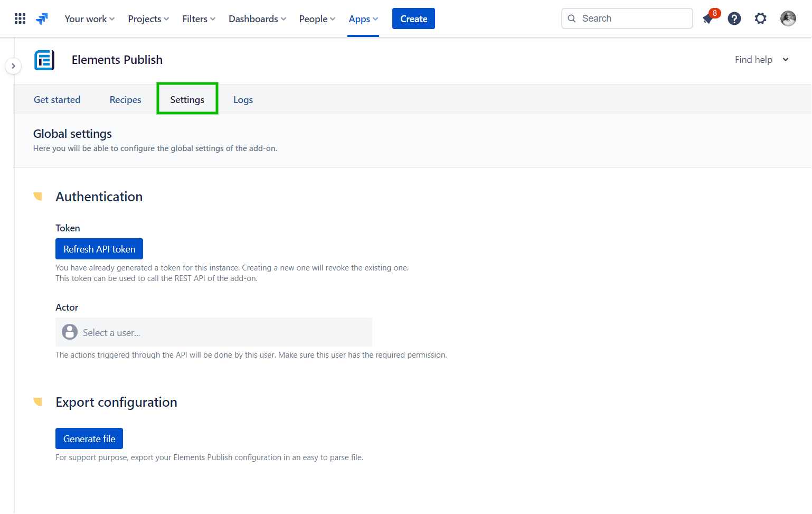The width and height of the screenshot is (812, 514).
Task: Expand the collapsed sidebar arrow
Action: 13,66
